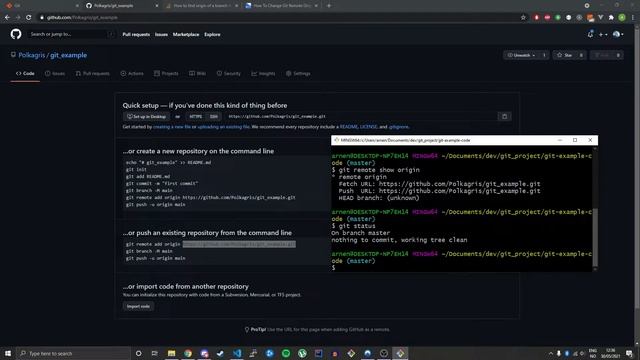Open Windows notification center icon
This screenshot has height=360, width=640.
click(x=629, y=353)
